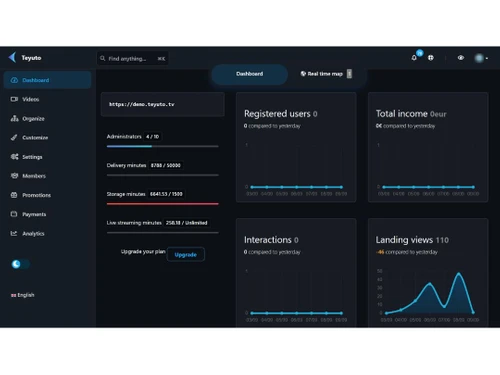
Task: Click the Delivery minutes progress bar
Action: 163,175
